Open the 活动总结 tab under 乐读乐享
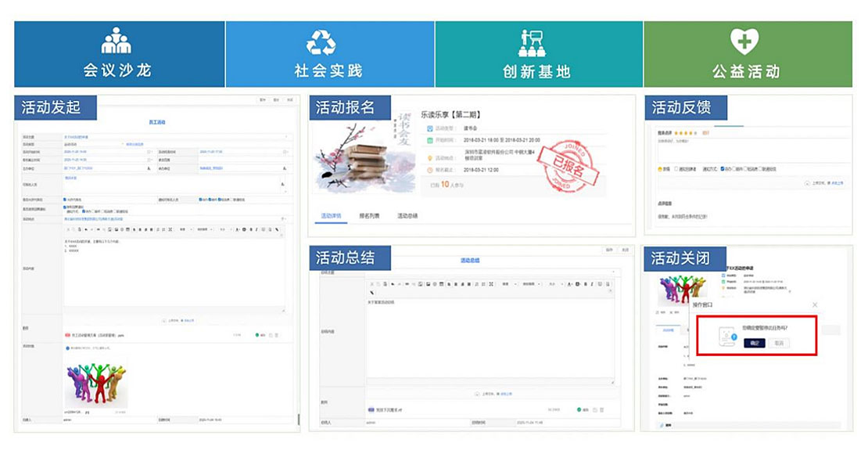868x454 pixels. [407, 215]
